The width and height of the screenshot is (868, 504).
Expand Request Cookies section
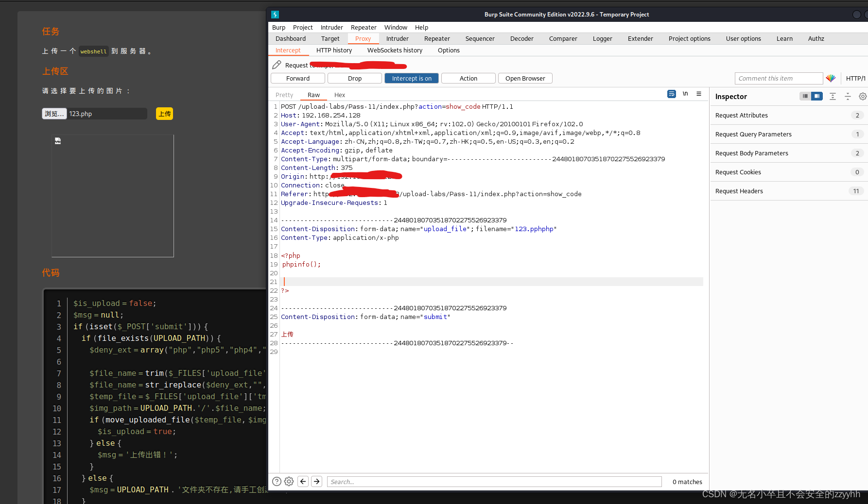point(789,172)
